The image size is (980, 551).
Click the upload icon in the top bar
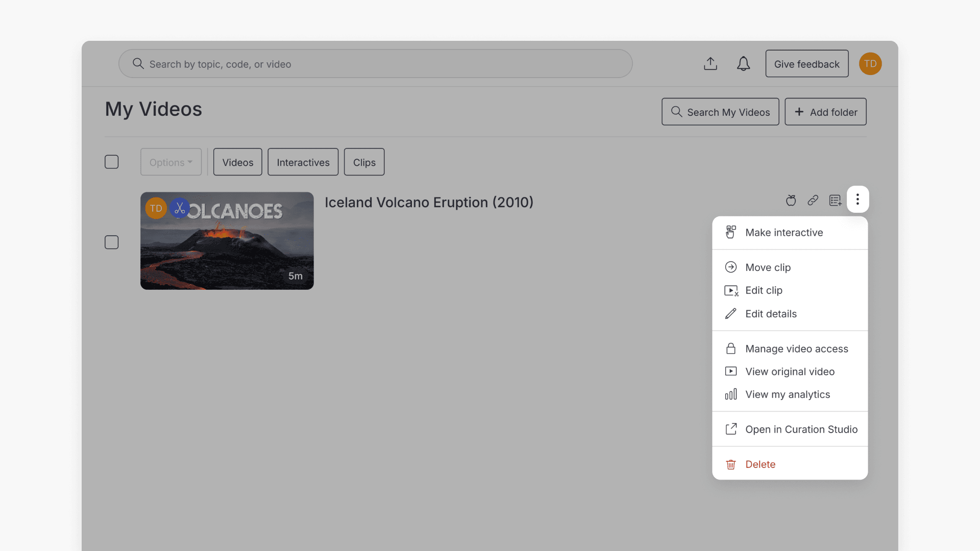pos(710,63)
